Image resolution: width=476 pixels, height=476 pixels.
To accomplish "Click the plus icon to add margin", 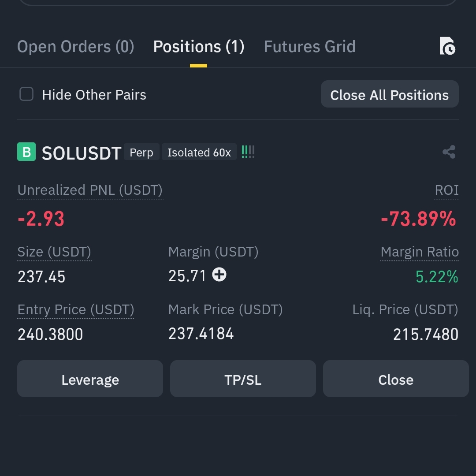I will click(x=219, y=275).
